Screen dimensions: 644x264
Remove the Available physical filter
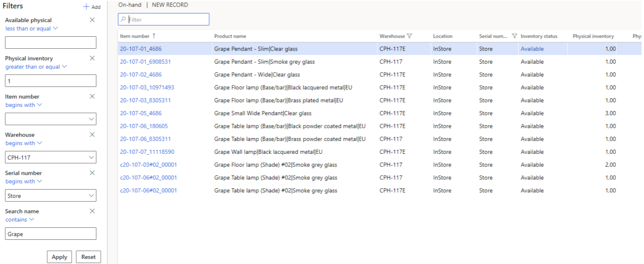click(92, 20)
